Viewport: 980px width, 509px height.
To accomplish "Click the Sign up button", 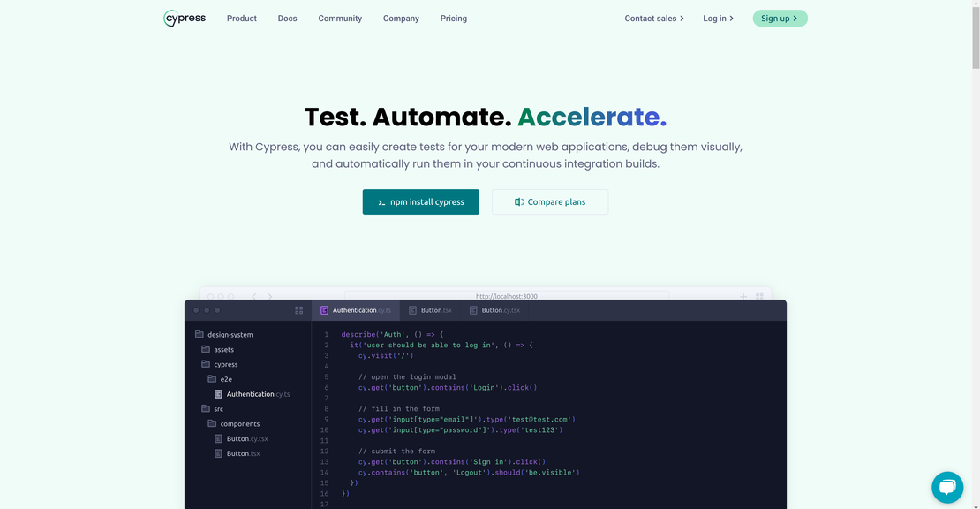I will pyautogui.click(x=780, y=19).
